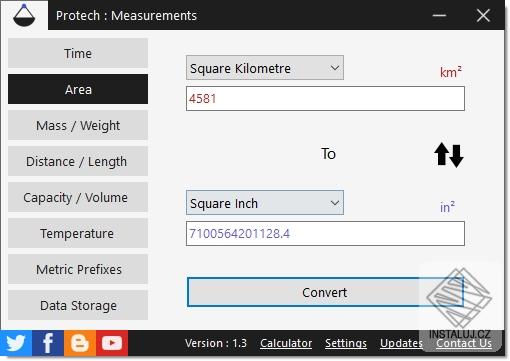Click the Version : 1.3 text

click(x=216, y=343)
